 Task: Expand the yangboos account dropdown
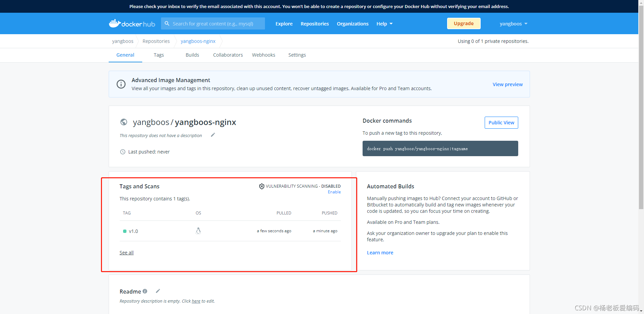[514, 24]
